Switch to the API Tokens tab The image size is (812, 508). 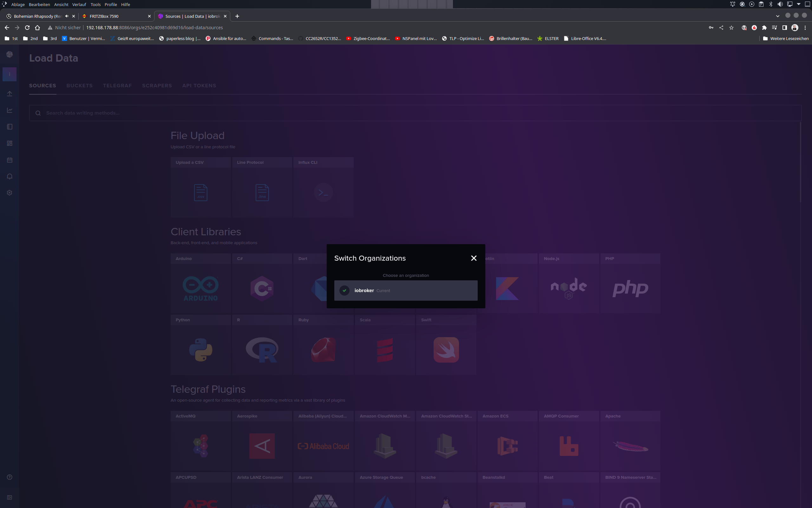[x=199, y=85]
